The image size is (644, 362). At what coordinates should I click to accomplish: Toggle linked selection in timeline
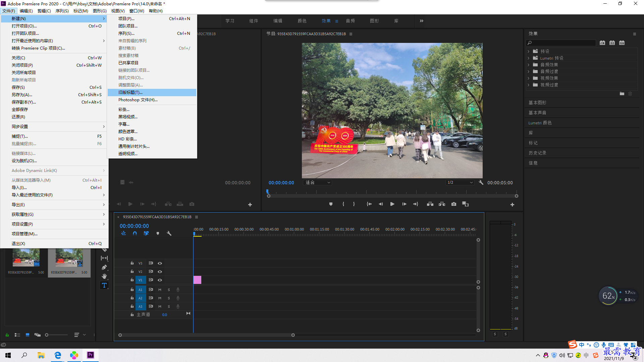pos(146,233)
